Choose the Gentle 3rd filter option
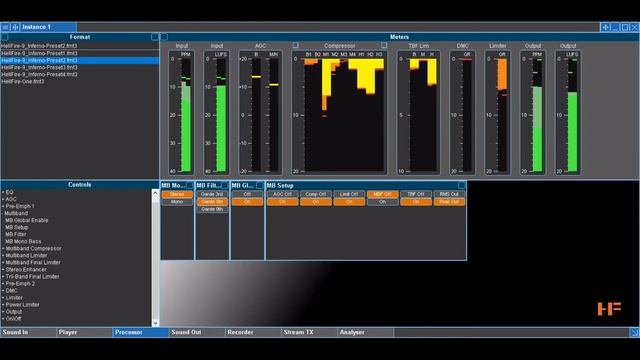This screenshot has width=640, height=360. click(x=212, y=194)
